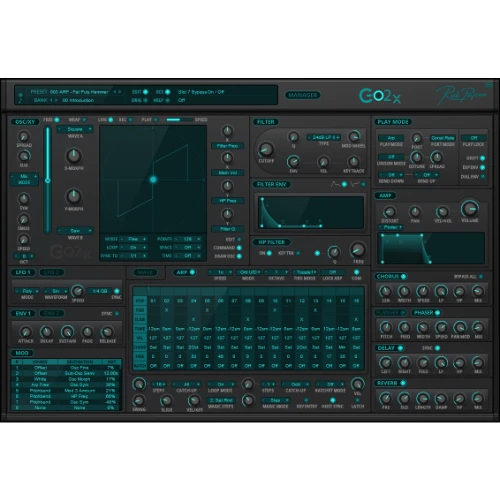Open the LFO 1 Poly mode selector

[27, 291]
